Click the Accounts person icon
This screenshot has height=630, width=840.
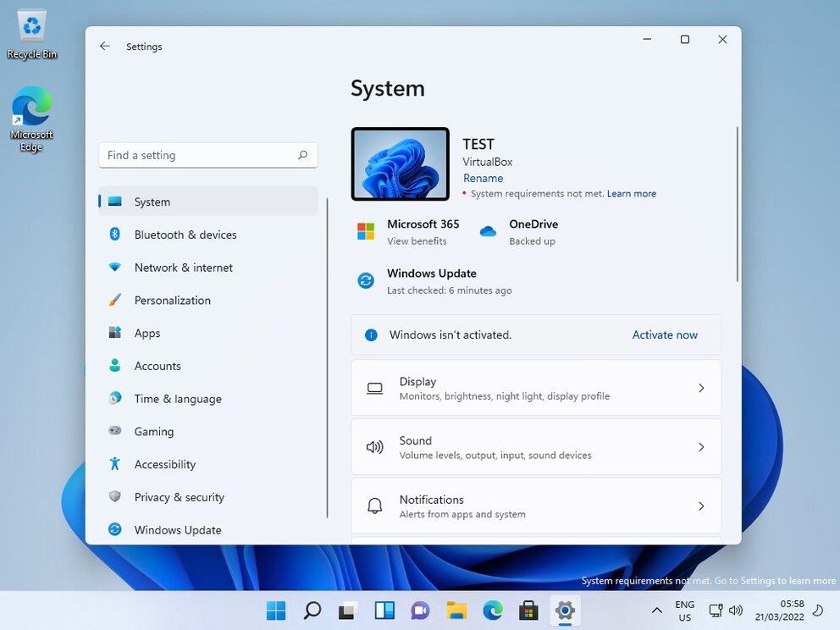point(114,365)
